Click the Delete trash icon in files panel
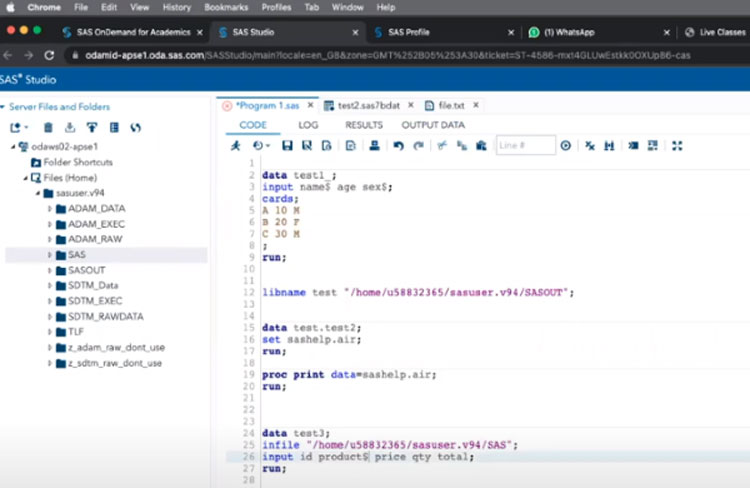Image resolution: width=750 pixels, height=488 pixels. pyautogui.click(x=48, y=127)
